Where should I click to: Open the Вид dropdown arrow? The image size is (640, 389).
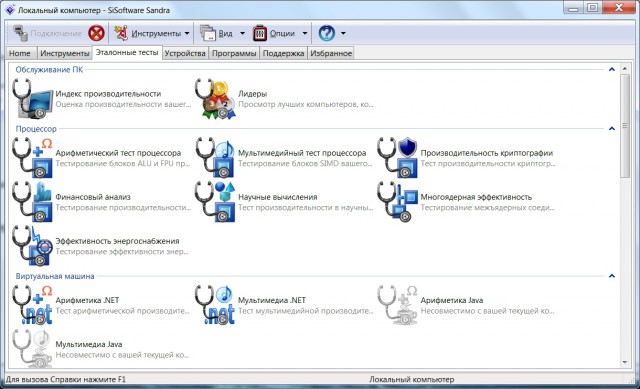click(x=242, y=33)
